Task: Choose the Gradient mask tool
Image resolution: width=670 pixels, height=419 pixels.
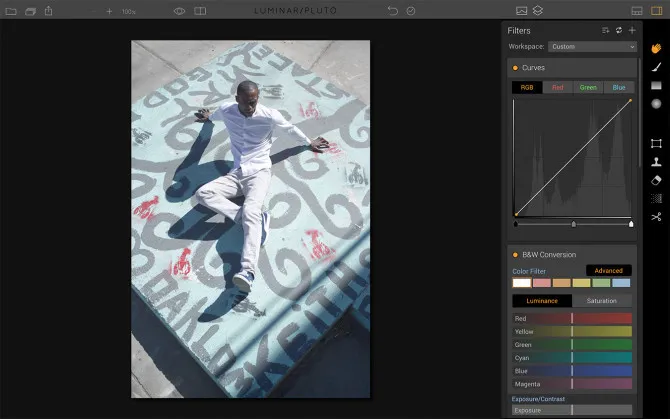Action: (x=656, y=86)
